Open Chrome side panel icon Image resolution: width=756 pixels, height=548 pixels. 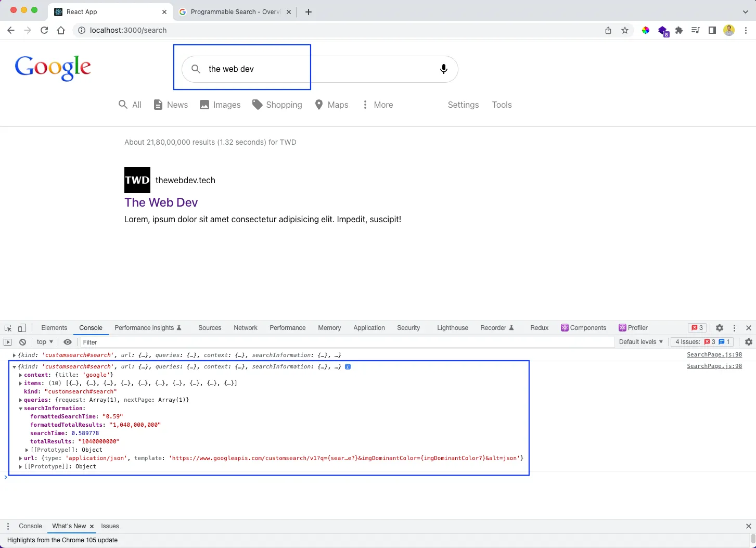[x=712, y=30]
